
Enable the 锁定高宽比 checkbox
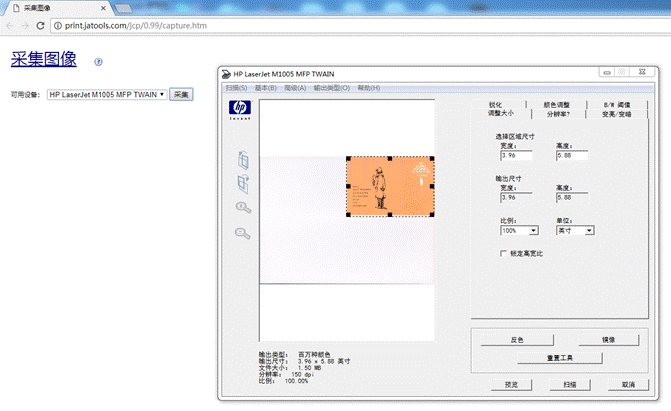pyautogui.click(x=503, y=253)
